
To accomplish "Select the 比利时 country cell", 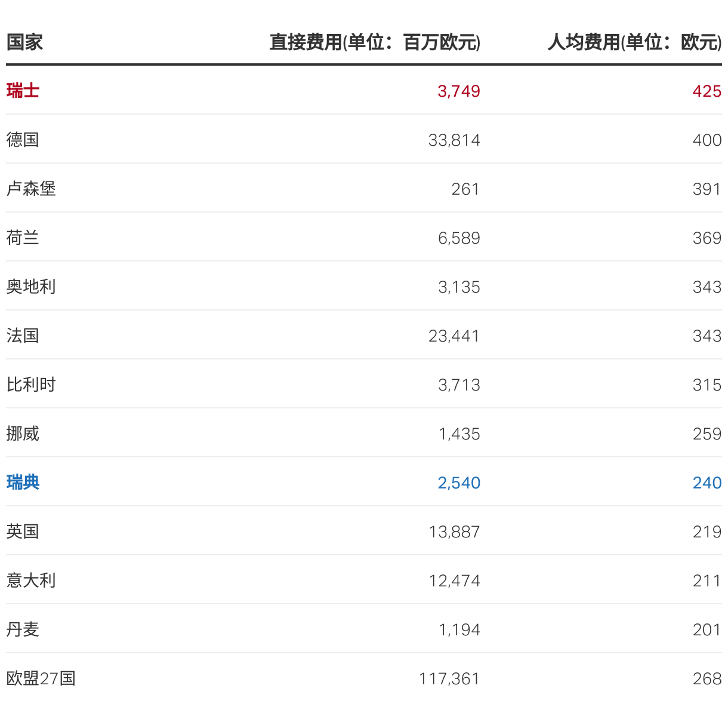I will pyautogui.click(x=31, y=385).
